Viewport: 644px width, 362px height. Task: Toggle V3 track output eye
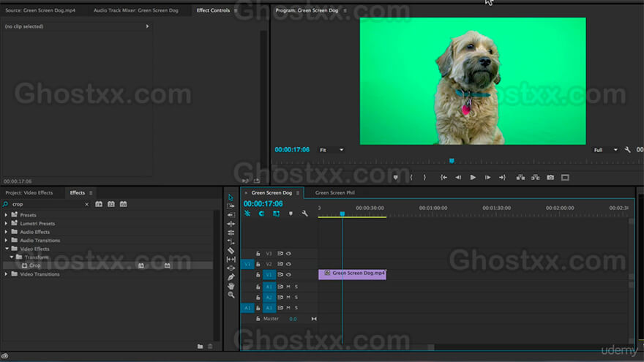(288, 254)
